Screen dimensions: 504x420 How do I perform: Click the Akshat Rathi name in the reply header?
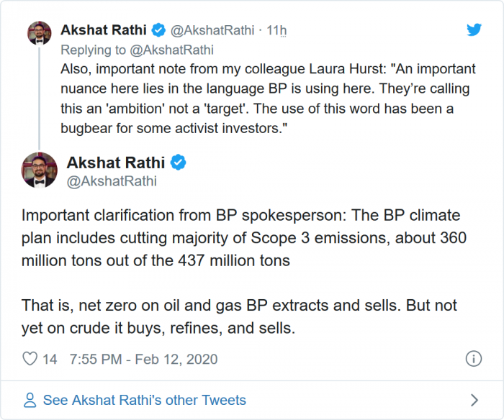coord(102,31)
